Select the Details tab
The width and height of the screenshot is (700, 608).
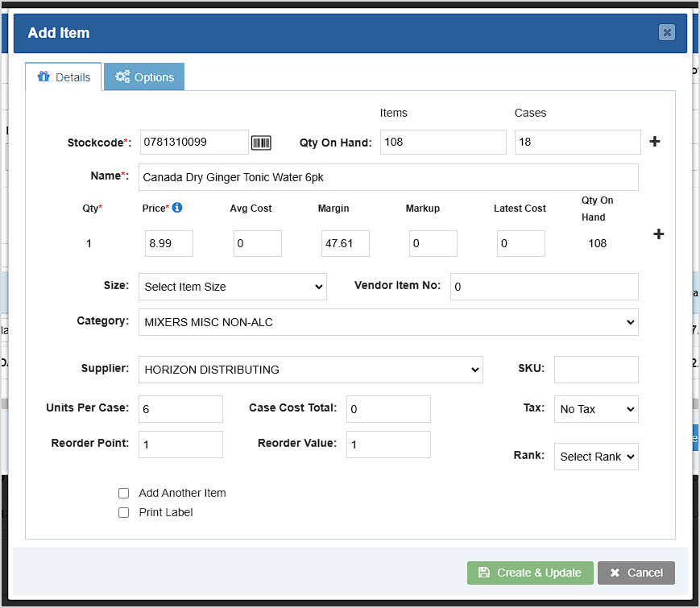pyautogui.click(x=63, y=76)
